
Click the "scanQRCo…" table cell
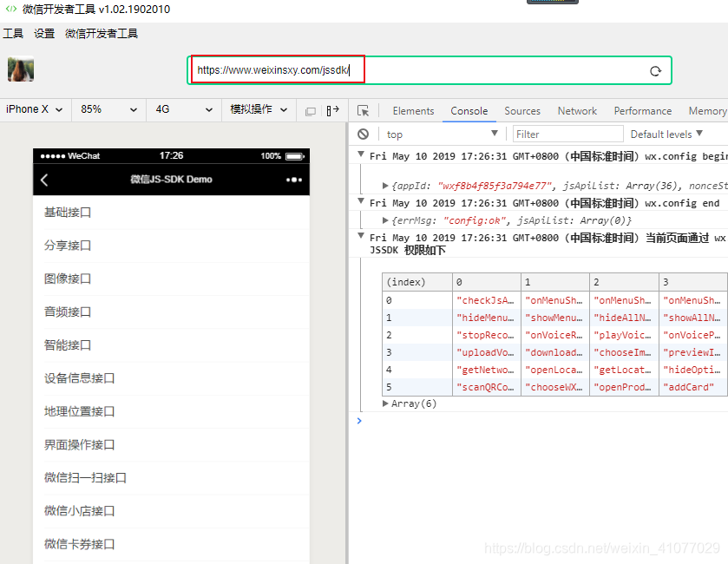pyautogui.click(x=487, y=387)
